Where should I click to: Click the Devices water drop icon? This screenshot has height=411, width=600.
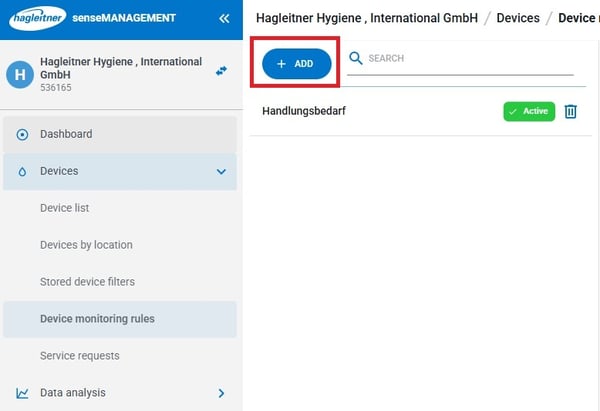(22, 171)
